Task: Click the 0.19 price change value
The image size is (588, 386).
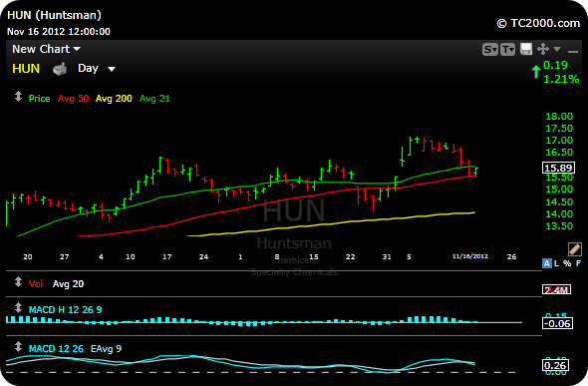Action: pos(555,65)
